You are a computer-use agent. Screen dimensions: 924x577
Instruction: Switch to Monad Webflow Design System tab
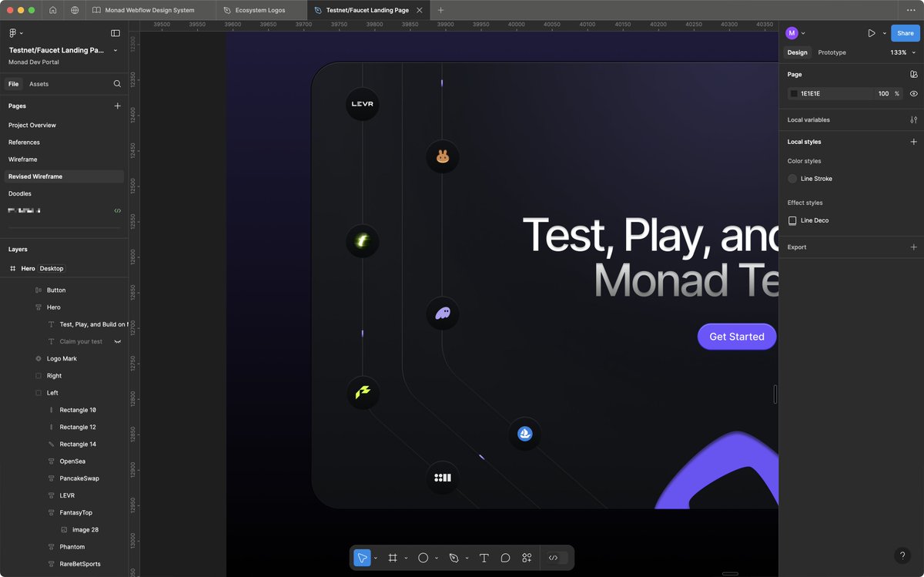pyautogui.click(x=150, y=10)
